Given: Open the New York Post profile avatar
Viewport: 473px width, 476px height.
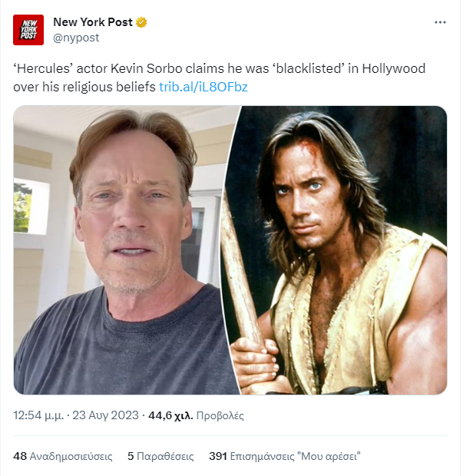Looking at the screenshot, I should pos(28,30).
